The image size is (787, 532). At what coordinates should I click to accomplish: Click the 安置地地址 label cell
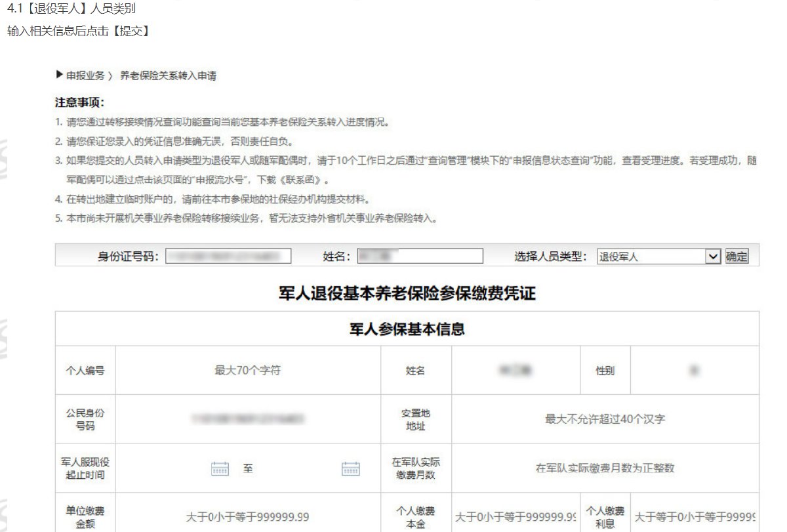(x=416, y=419)
